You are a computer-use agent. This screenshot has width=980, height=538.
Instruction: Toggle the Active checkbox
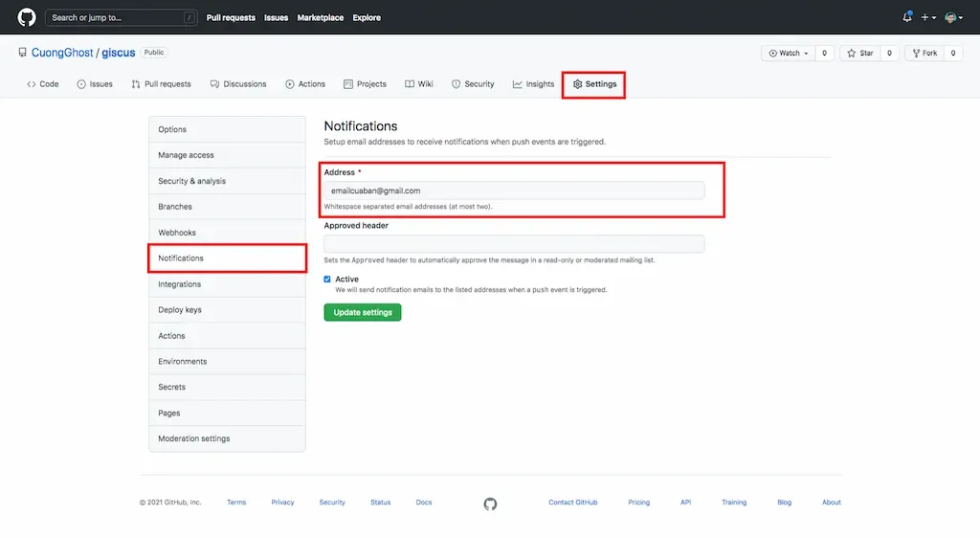point(327,280)
